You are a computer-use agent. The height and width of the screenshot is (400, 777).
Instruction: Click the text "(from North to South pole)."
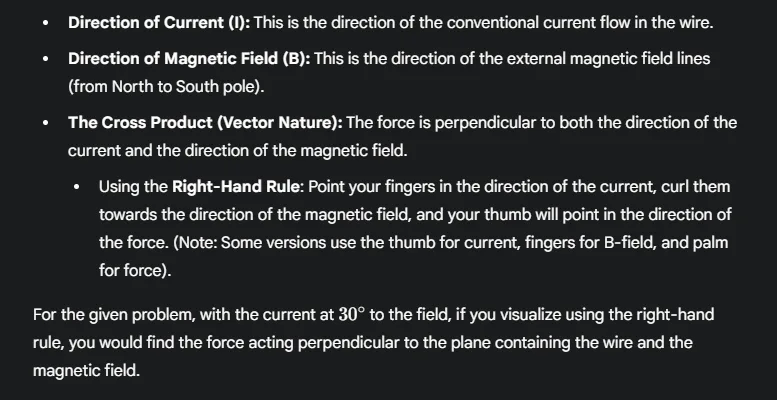[x=165, y=87]
